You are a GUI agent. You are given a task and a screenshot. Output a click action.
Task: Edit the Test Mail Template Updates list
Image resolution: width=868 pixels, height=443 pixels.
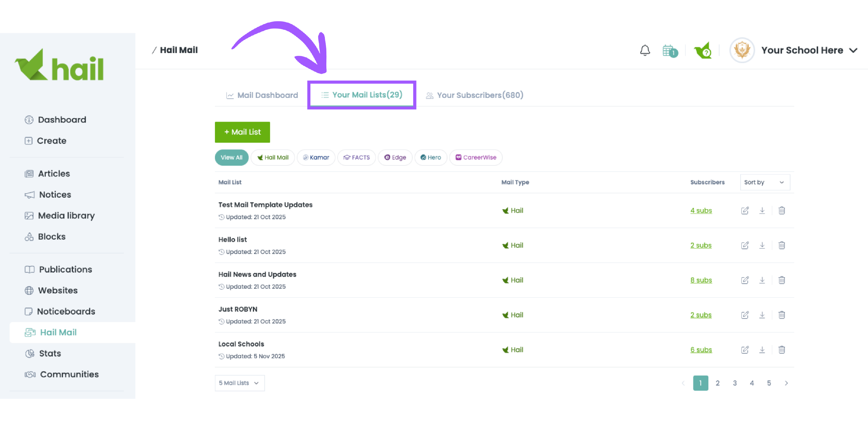[x=745, y=211]
